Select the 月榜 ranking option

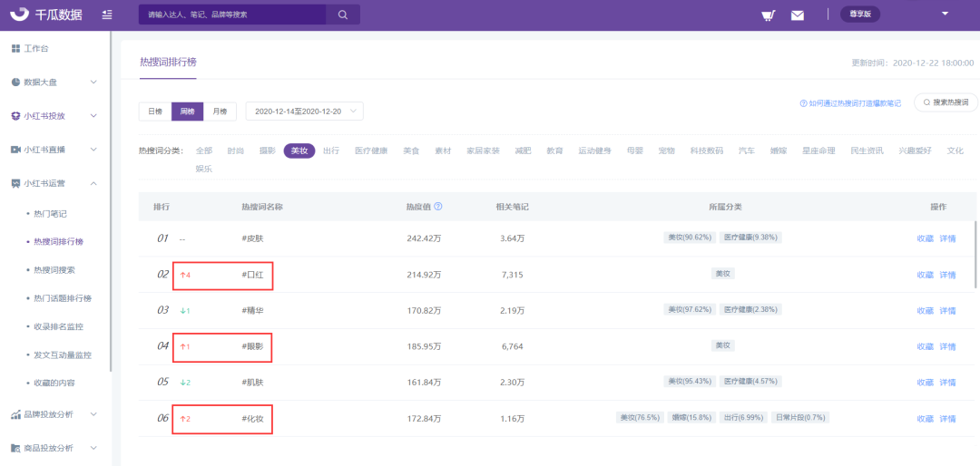pos(220,112)
